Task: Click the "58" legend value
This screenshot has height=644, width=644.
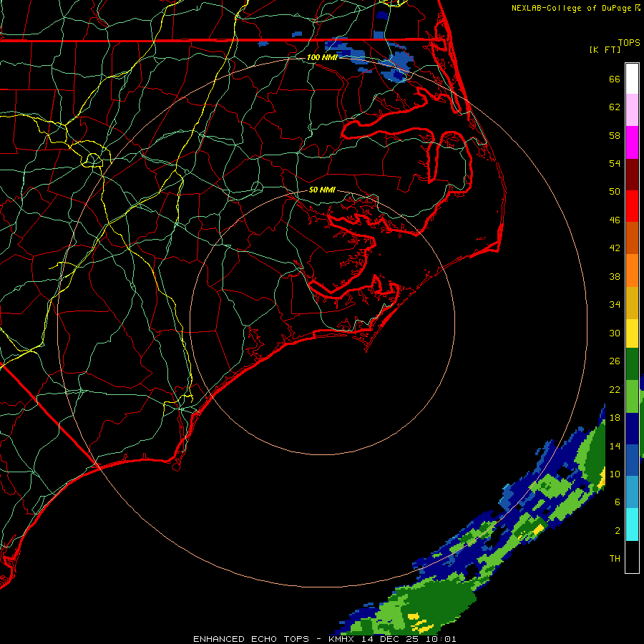Action: point(615,135)
